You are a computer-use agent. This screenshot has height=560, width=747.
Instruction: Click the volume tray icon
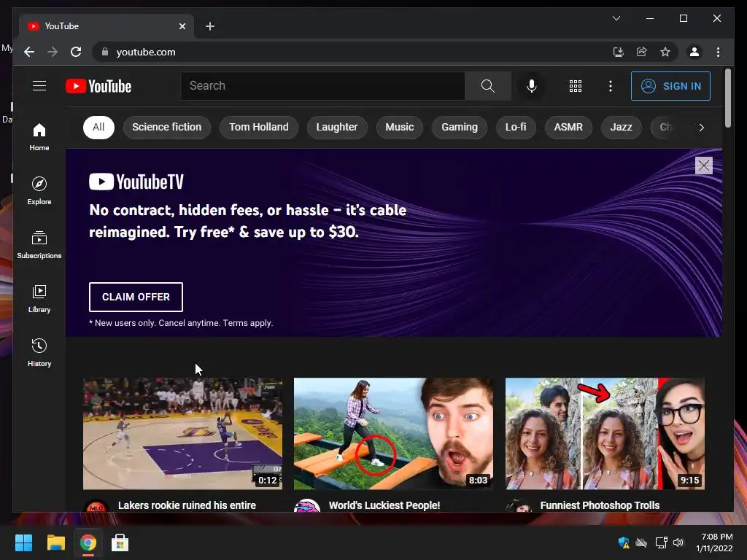678,542
